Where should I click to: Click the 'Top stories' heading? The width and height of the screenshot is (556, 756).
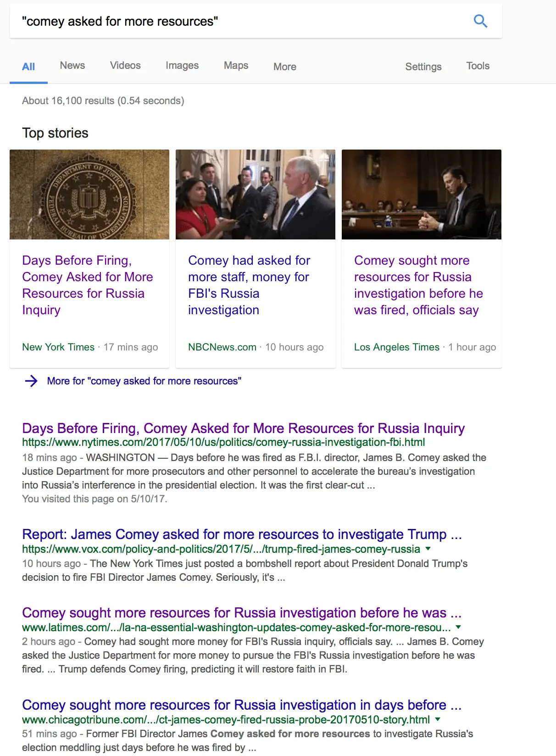tap(55, 133)
